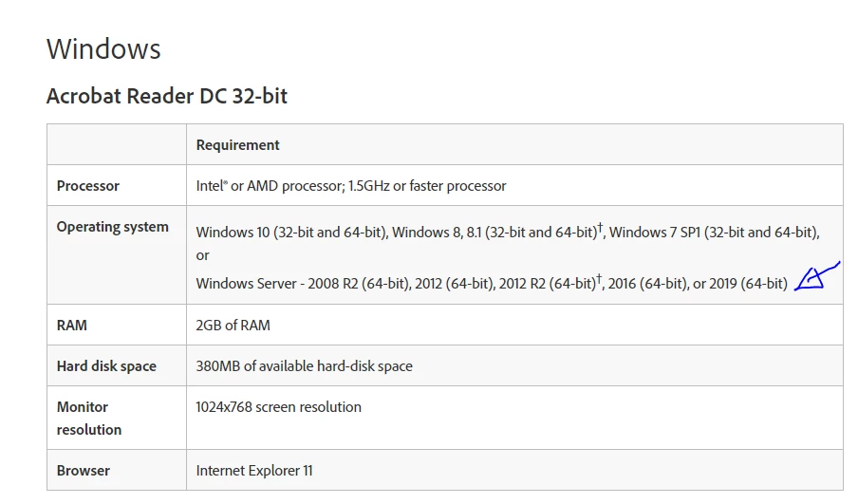The height and width of the screenshot is (504, 858).
Task: Click the dagger footnote after 2012 R2
Action: coord(599,278)
